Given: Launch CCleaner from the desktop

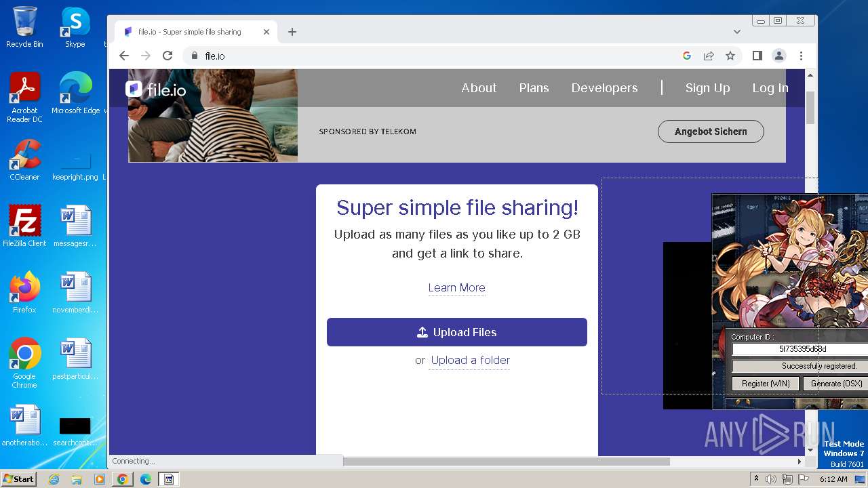Looking at the screenshot, I should tap(24, 160).
